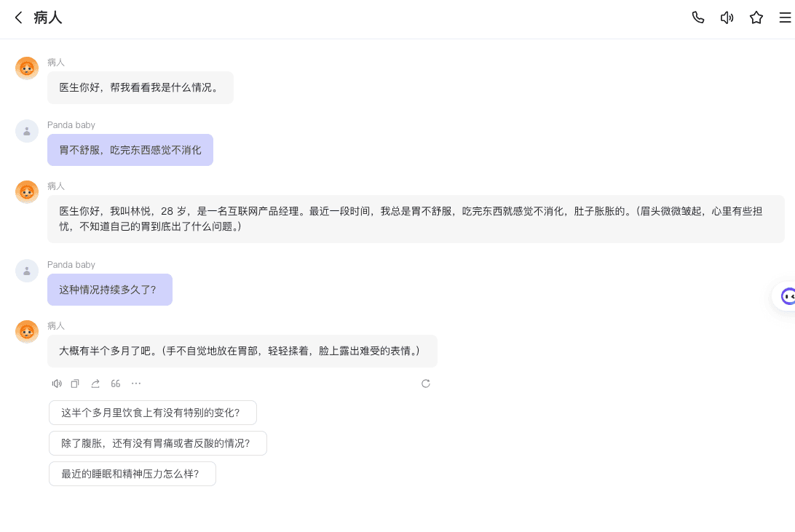This screenshot has height=532, width=795.
Task: Click Panda baby's avatar beside 胃不舒服 message
Action: tap(27, 131)
